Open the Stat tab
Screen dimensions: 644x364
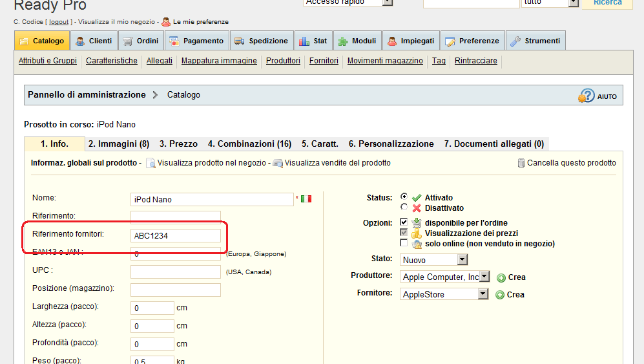tap(313, 41)
